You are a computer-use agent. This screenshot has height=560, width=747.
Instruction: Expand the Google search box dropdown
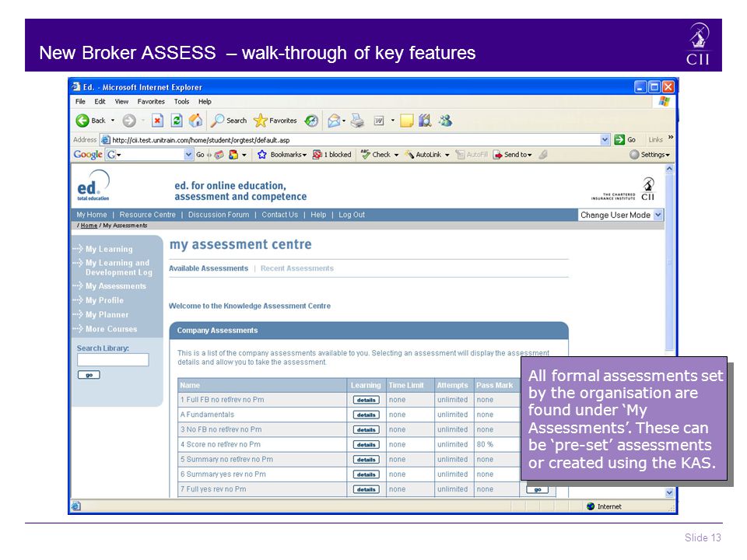click(x=188, y=154)
